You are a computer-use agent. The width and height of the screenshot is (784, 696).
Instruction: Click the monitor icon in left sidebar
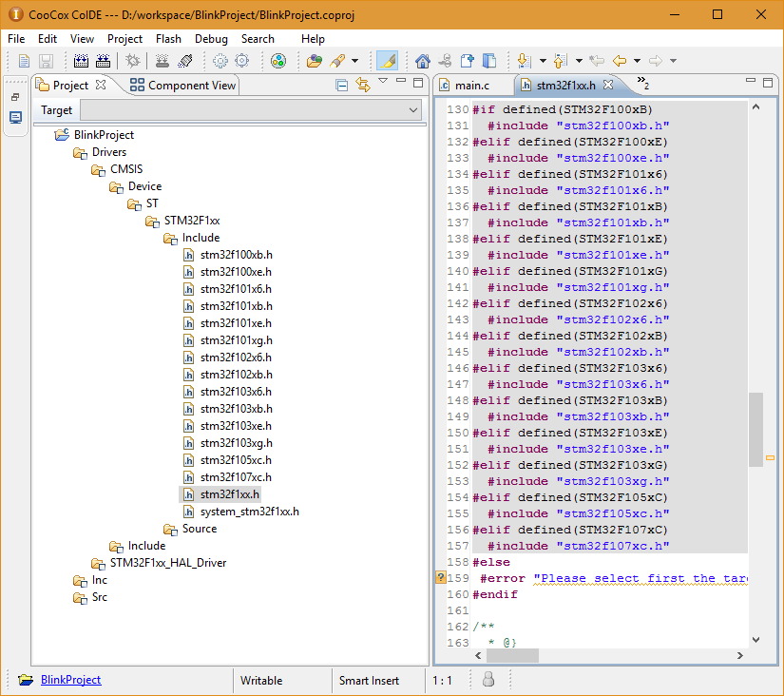click(x=15, y=118)
